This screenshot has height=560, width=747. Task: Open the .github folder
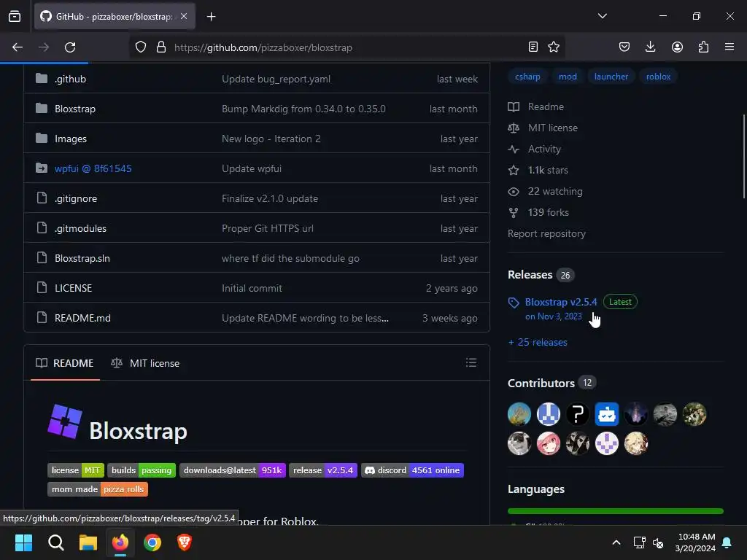pyautogui.click(x=71, y=79)
